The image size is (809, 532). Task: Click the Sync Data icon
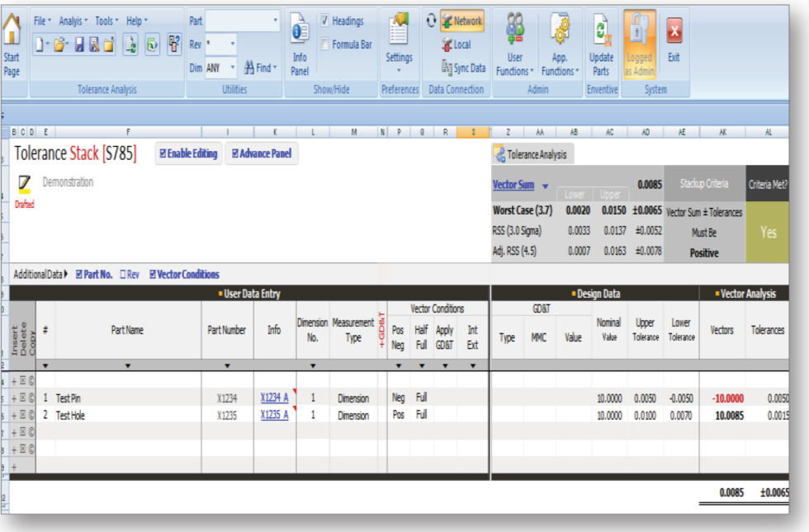click(463, 68)
